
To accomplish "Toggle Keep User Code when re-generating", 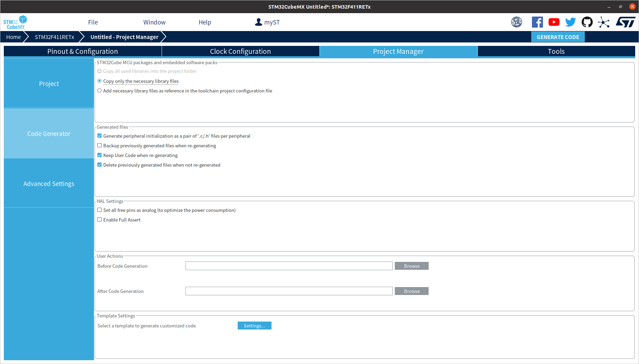I will click(99, 155).
